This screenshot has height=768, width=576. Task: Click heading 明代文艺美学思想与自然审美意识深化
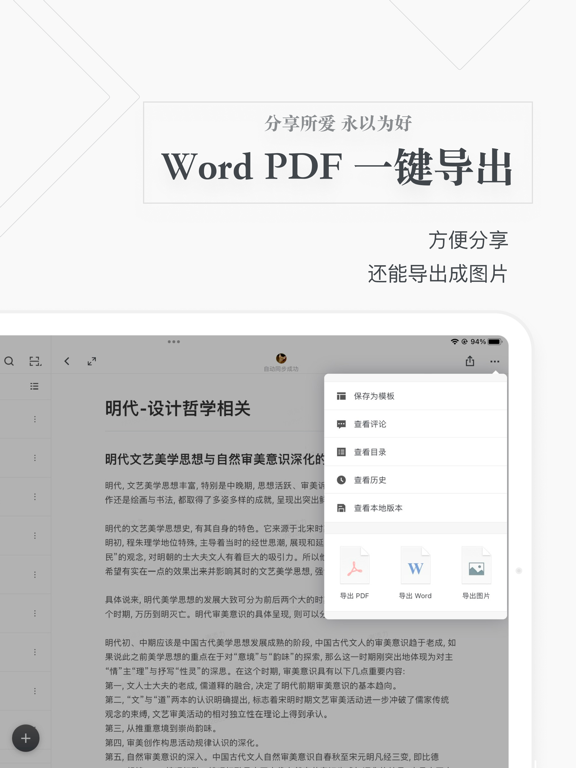pos(215,459)
